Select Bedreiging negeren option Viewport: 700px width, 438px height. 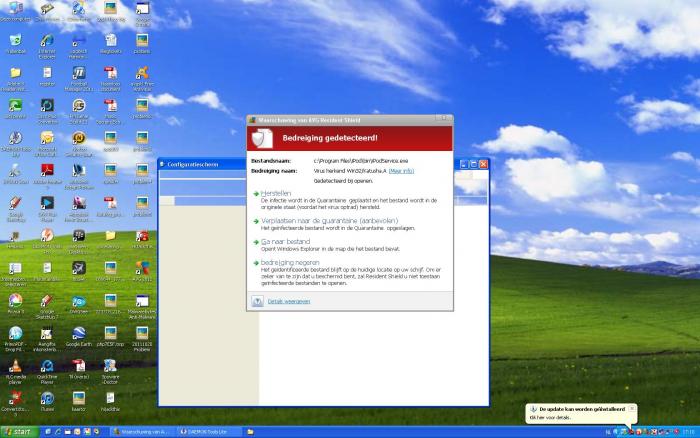[290, 263]
